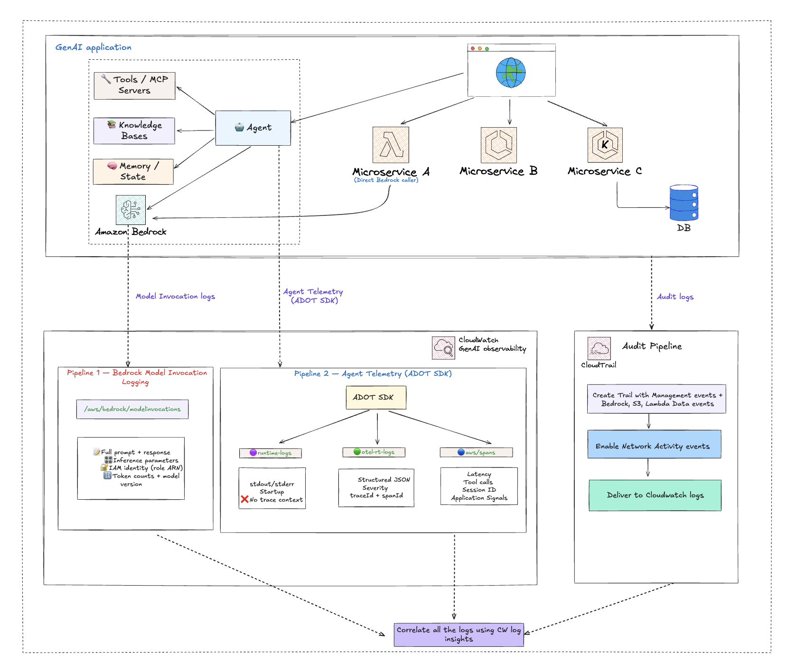
Task: Click the DB label
Action: [684, 228]
